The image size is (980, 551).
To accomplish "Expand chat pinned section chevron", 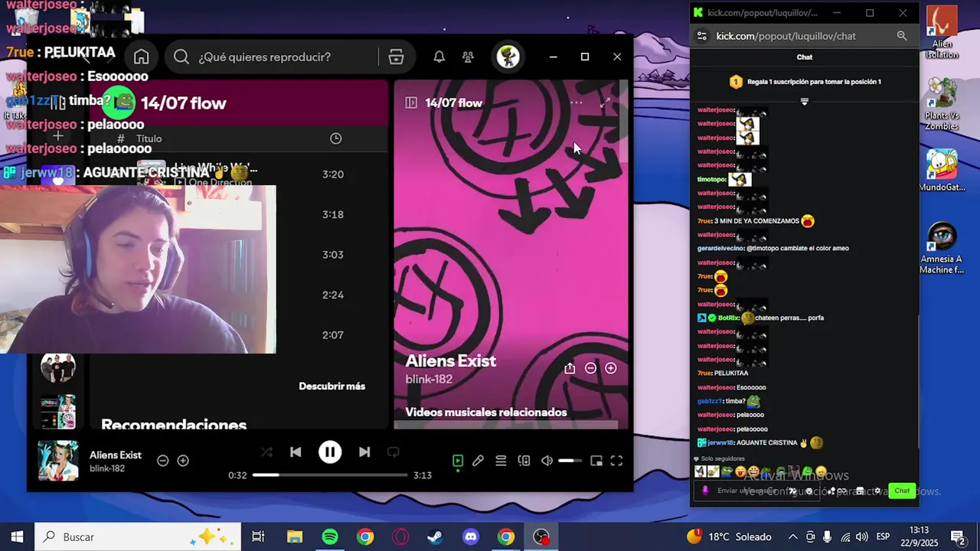I will [804, 102].
